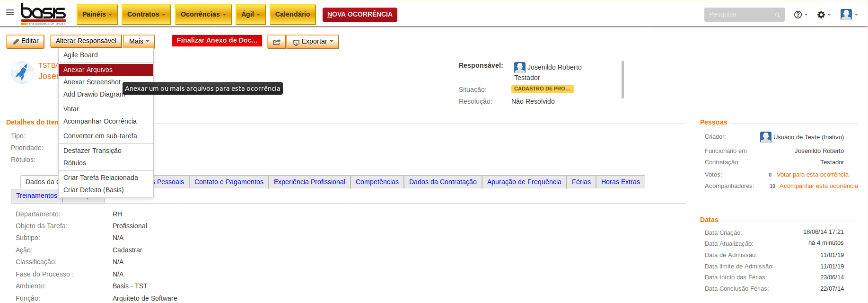Click the Josenildo Roberto responsible avatar
This screenshot has height=303, width=868.
coord(519,67)
